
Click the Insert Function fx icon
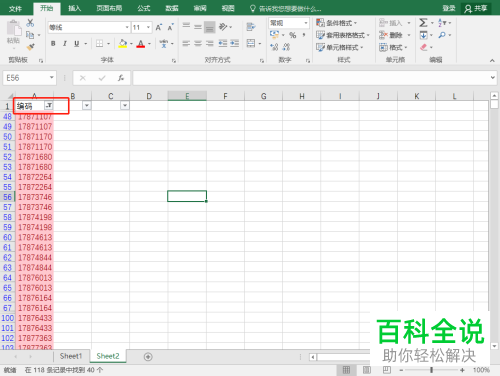click(121, 78)
